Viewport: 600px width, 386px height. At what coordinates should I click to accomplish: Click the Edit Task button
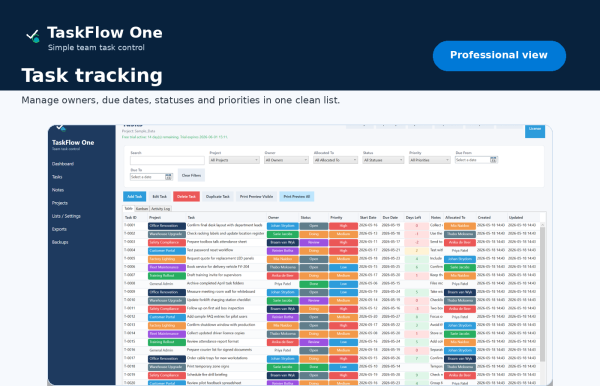pyautogui.click(x=159, y=196)
